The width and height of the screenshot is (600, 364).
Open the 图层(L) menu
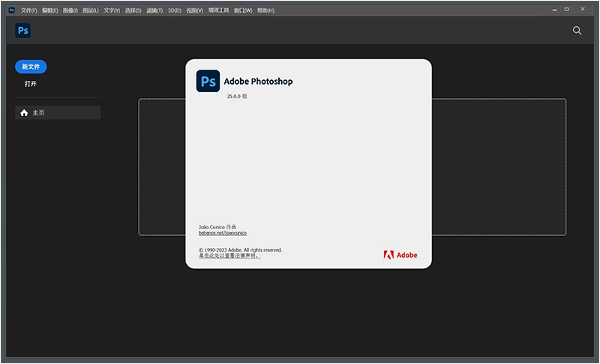coord(91,10)
